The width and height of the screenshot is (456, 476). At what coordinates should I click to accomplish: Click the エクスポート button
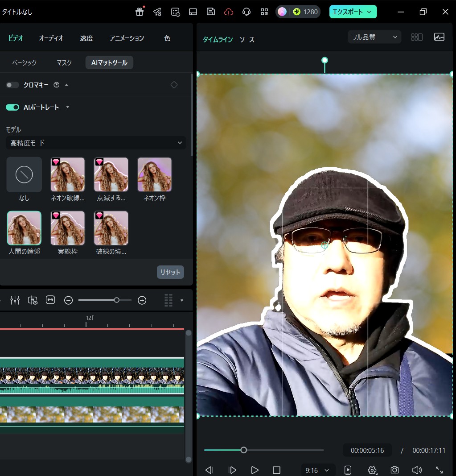[x=353, y=12]
